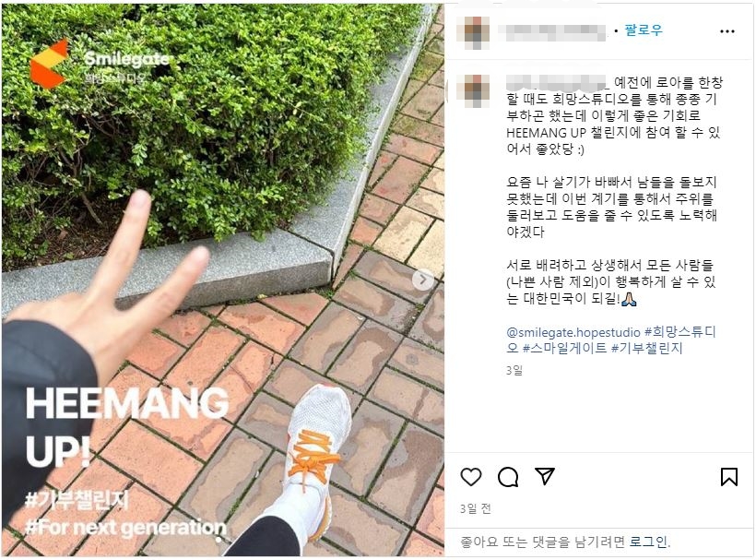Click the 3일 caption date label
This screenshot has height=560, width=756.
[514, 371]
